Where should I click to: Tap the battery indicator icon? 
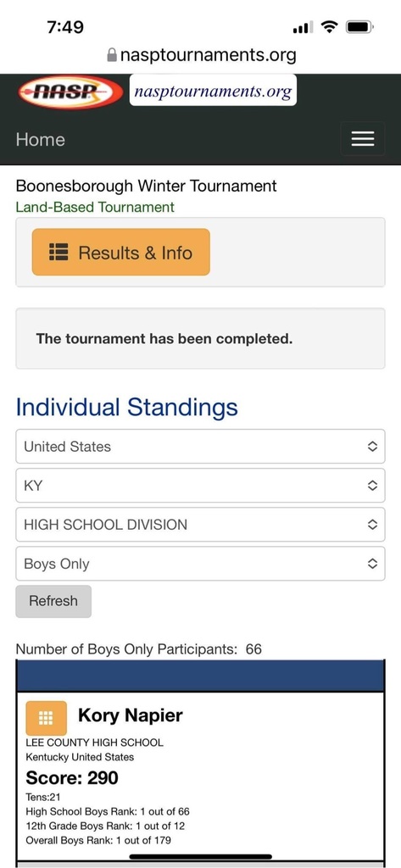(360, 26)
